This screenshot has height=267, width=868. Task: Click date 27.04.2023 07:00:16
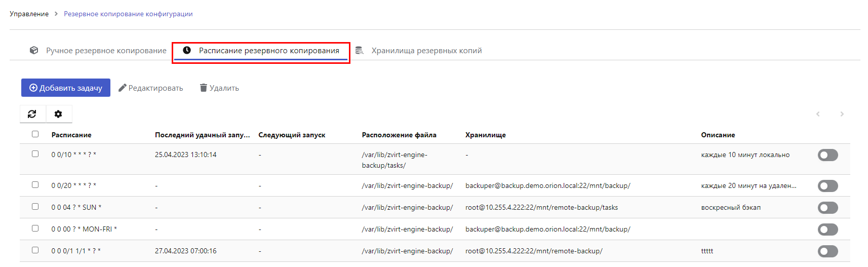186,251
